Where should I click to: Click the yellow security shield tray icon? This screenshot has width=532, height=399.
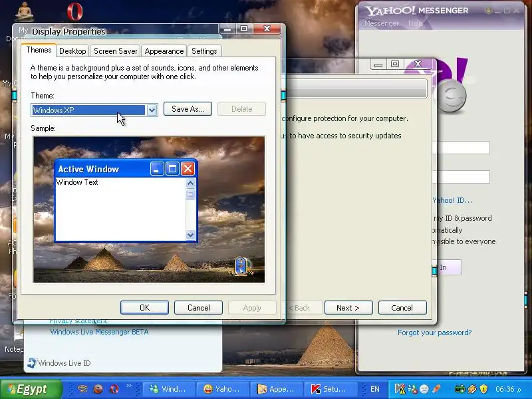click(x=484, y=389)
